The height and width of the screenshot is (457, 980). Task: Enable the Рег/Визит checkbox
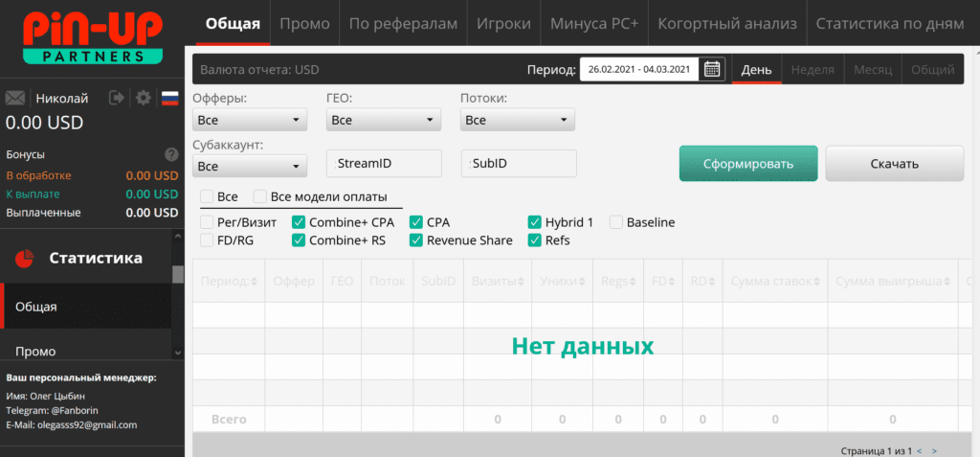[207, 222]
